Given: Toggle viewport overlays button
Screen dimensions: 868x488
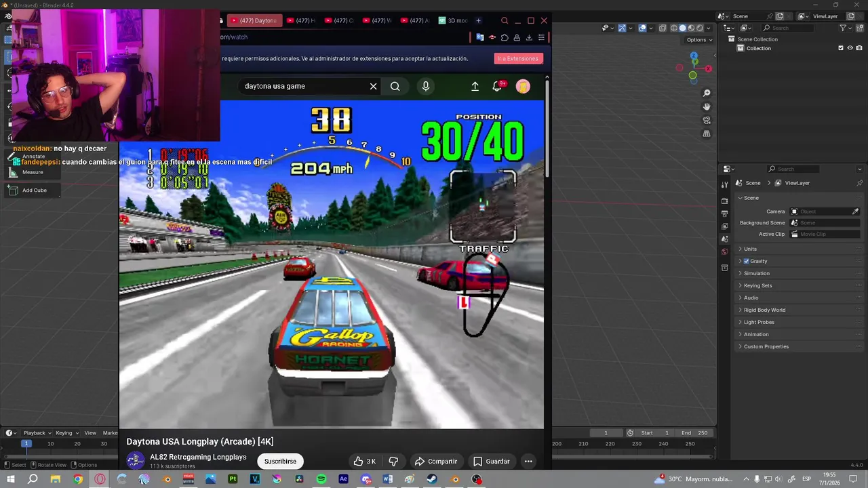Looking at the screenshot, I should (x=642, y=28).
